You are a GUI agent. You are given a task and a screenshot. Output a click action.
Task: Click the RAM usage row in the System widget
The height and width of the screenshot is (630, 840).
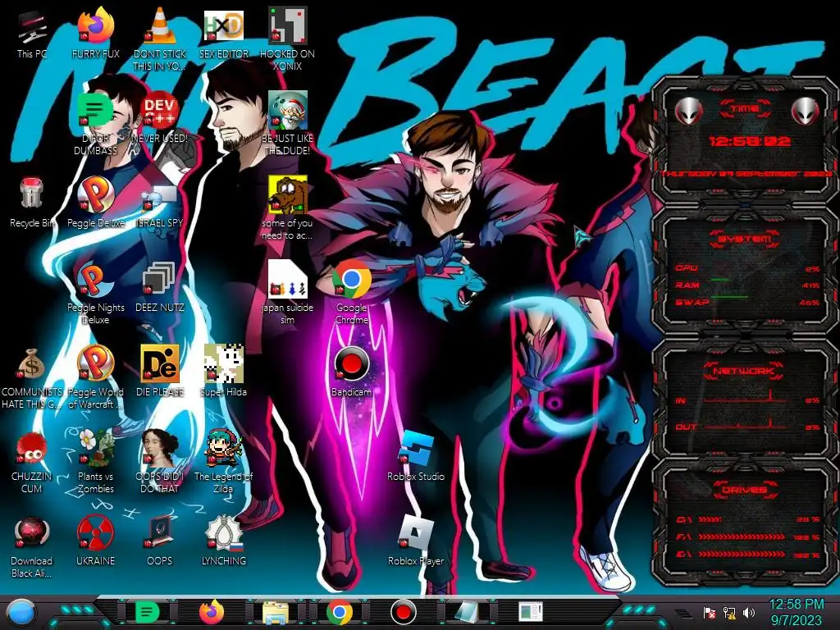pyautogui.click(x=748, y=285)
